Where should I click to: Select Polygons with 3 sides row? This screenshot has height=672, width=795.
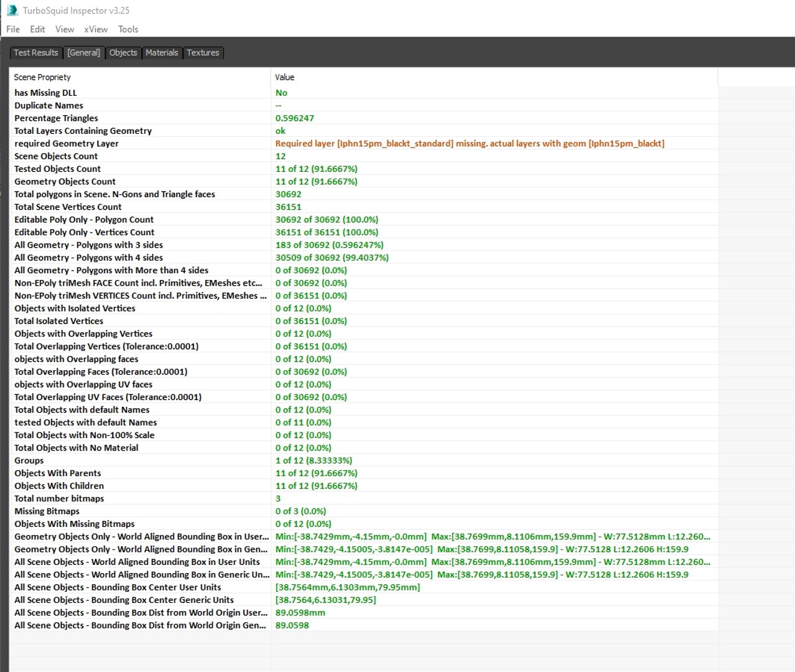point(364,245)
